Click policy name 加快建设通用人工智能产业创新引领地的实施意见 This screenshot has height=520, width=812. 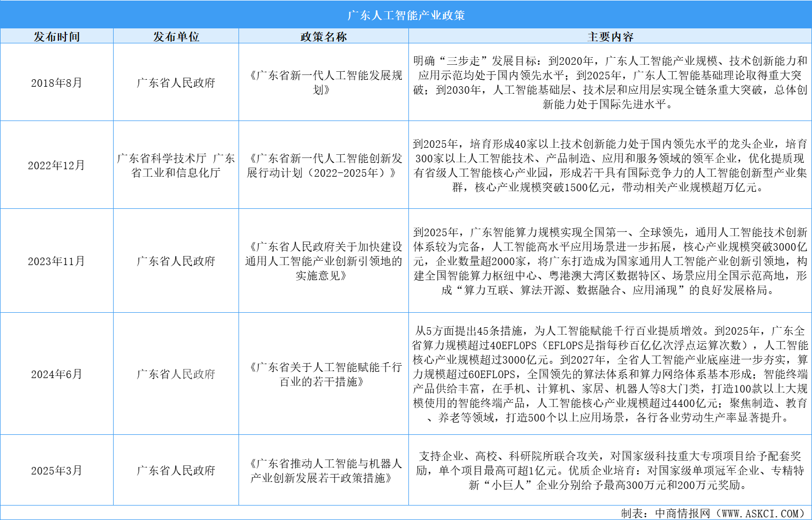[324, 261]
